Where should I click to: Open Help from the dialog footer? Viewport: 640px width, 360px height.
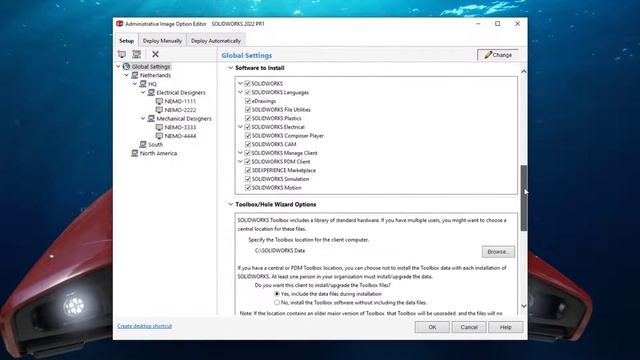(505, 327)
